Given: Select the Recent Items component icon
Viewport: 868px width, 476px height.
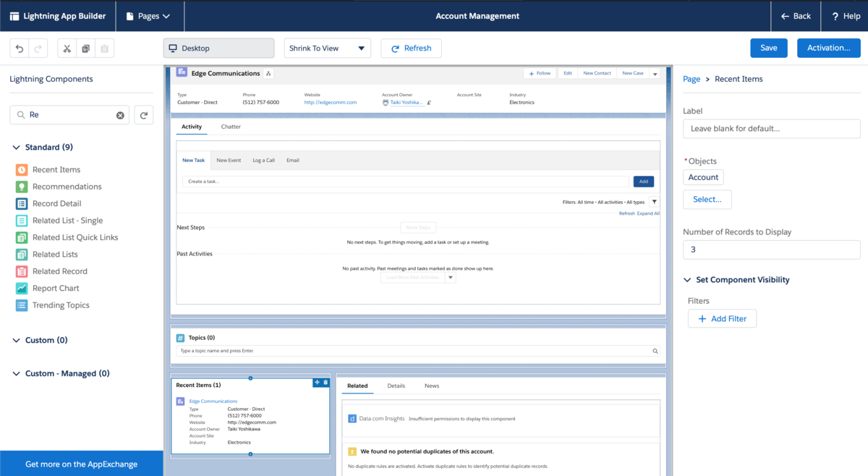Looking at the screenshot, I should point(21,169).
